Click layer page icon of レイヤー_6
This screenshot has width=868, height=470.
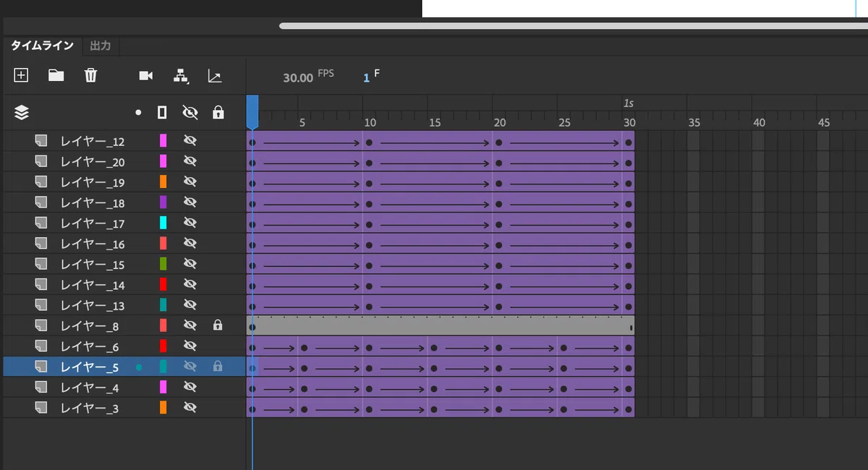point(41,346)
